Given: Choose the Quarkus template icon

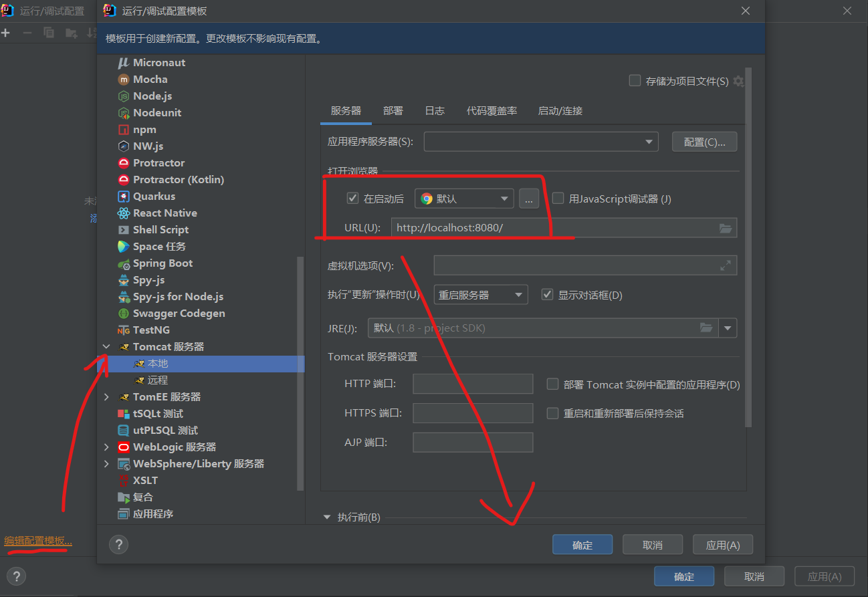Looking at the screenshot, I should [x=123, y=196].
